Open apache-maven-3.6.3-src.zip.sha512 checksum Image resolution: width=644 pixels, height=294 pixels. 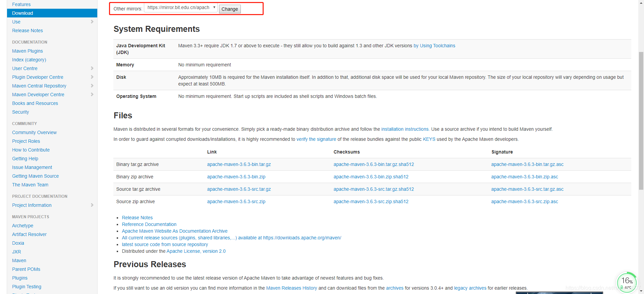coord(371,201)
